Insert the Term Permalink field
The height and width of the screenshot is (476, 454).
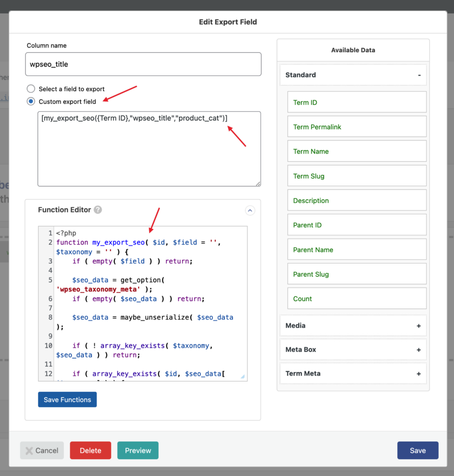coord(356,126)
